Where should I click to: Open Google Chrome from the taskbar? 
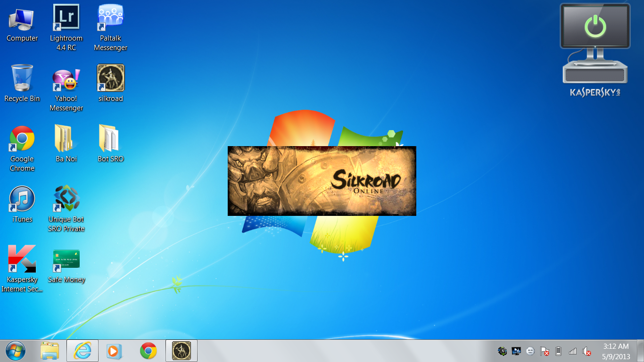coord(149,351)
